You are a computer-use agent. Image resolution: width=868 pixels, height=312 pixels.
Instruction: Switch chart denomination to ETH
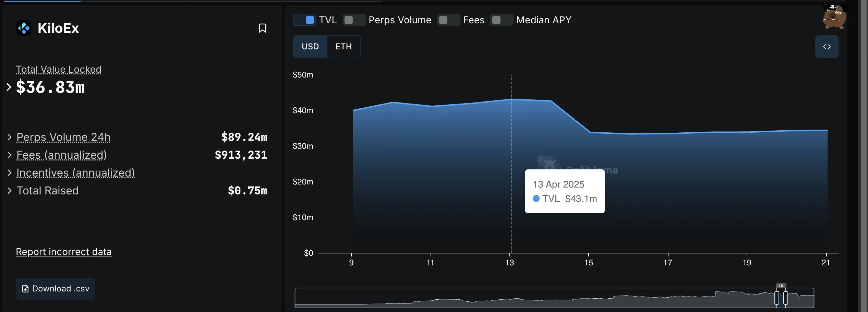coord(343,47)
